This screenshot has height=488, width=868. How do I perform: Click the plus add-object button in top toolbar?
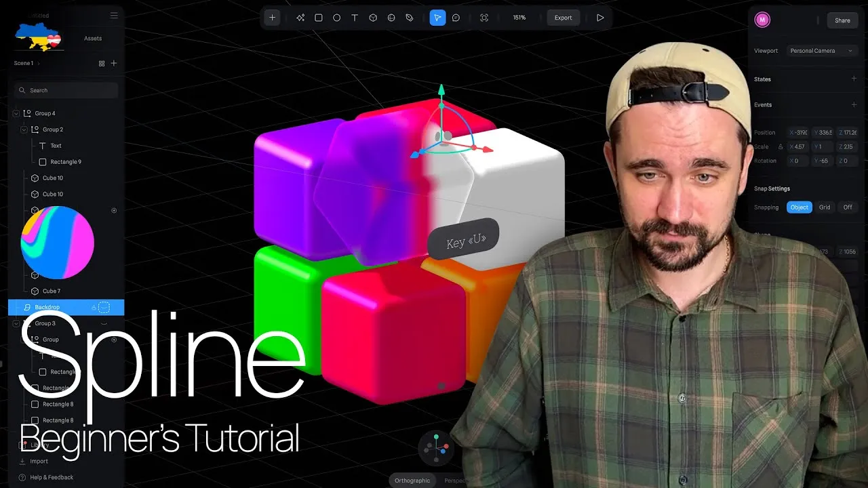click(x=272, y=18)
